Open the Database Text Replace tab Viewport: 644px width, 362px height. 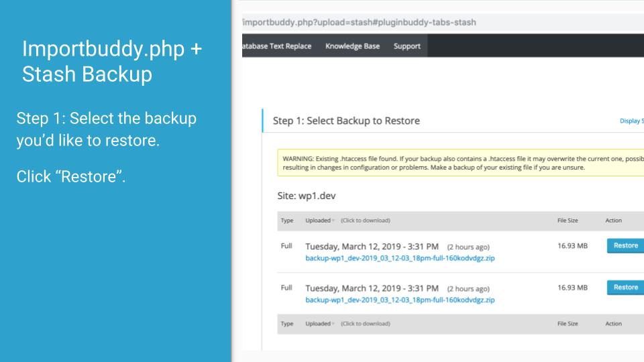tap(276, 46)
